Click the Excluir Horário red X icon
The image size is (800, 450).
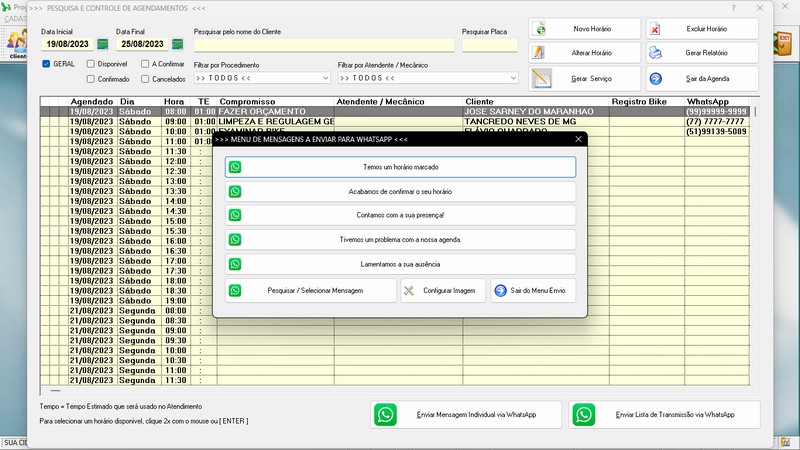click(655, 29)
